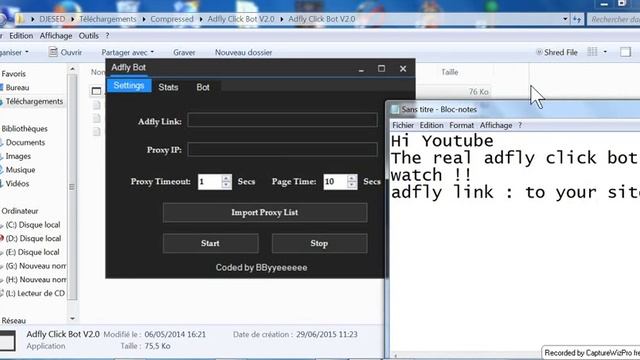
Task: Click navigation pane scroll down arrow
Action: [x=72, y=318]
